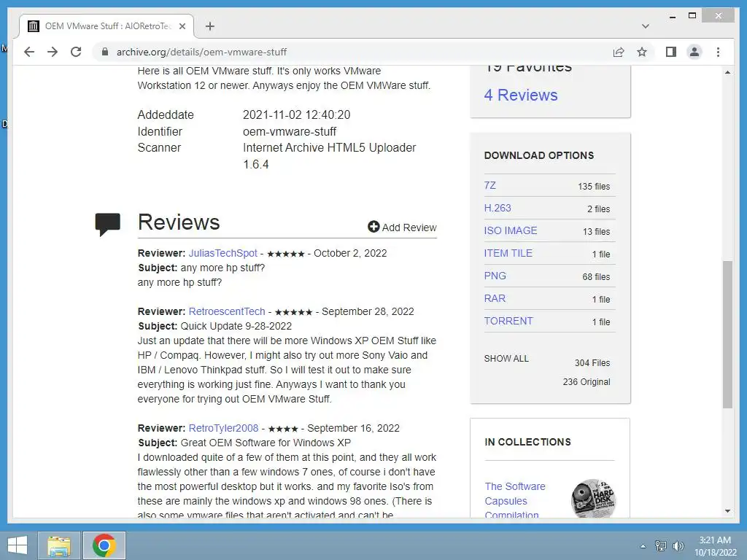Screen dimensions: 747x560
Task: Open the taskbar clock and date
Action: [715, 546]
